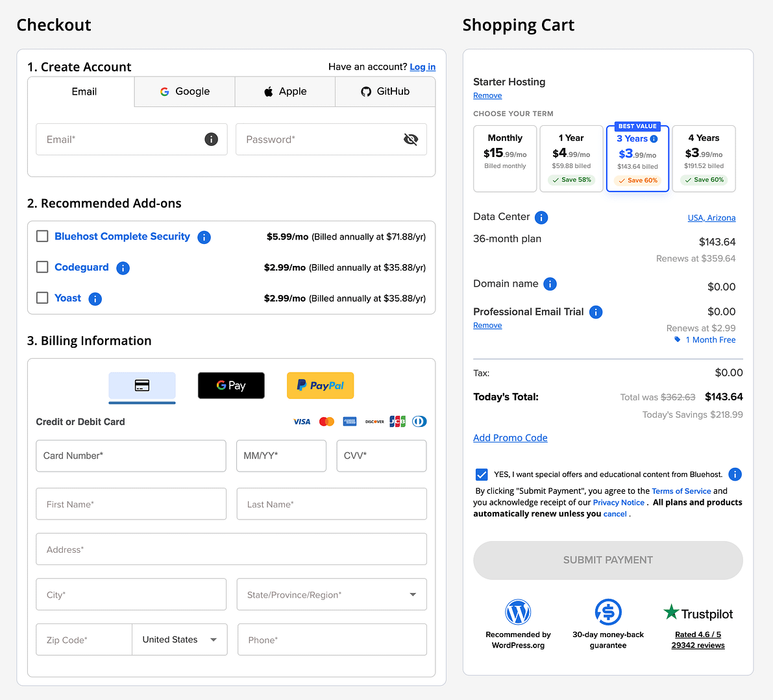Focus the First Name field

pos(131,504)
